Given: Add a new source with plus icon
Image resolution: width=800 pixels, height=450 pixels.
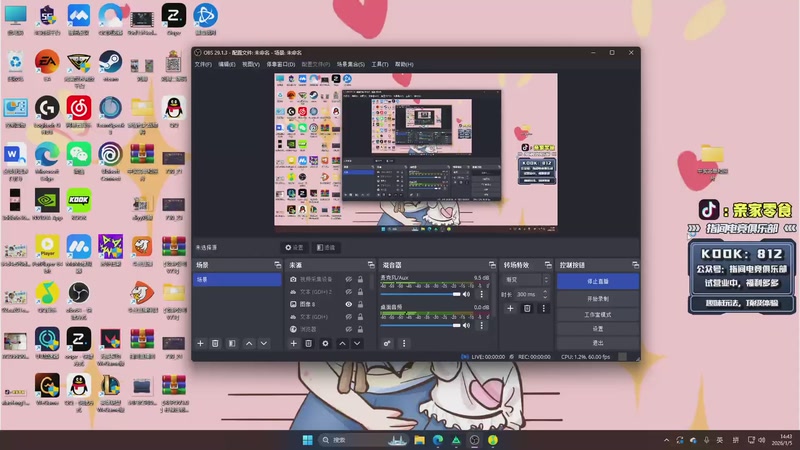Looking at the screenshot, I should 293,343.
